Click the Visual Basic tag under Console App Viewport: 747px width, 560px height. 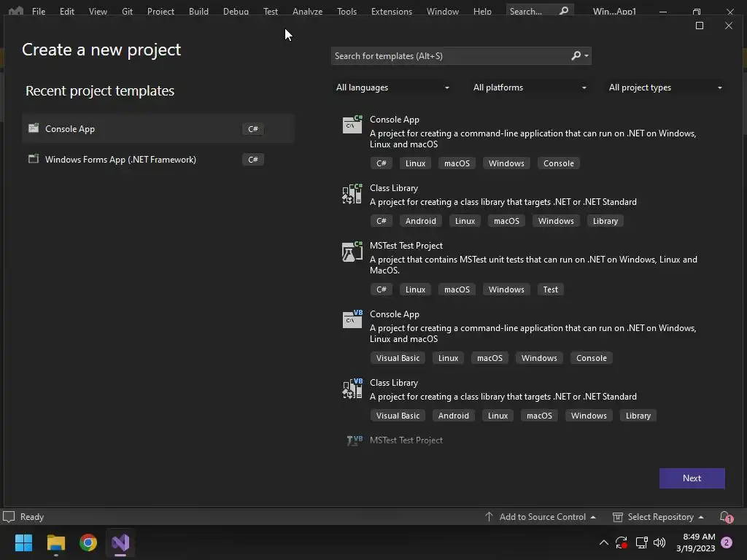(398, 358)
